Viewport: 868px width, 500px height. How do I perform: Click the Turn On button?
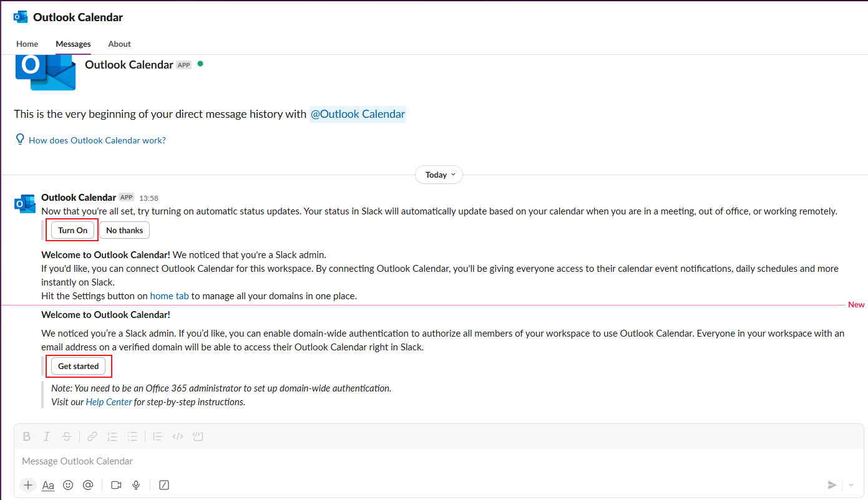[x=73, y=230]
